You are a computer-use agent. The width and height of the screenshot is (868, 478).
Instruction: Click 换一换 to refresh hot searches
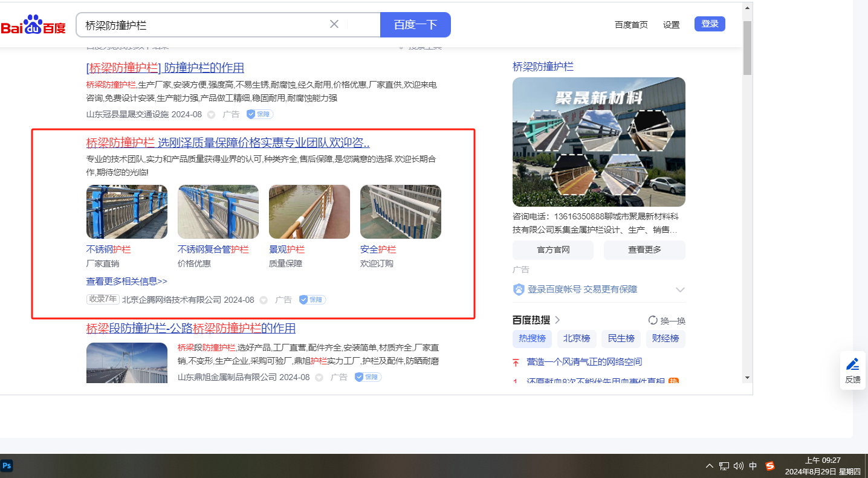(x=673, y=321)
